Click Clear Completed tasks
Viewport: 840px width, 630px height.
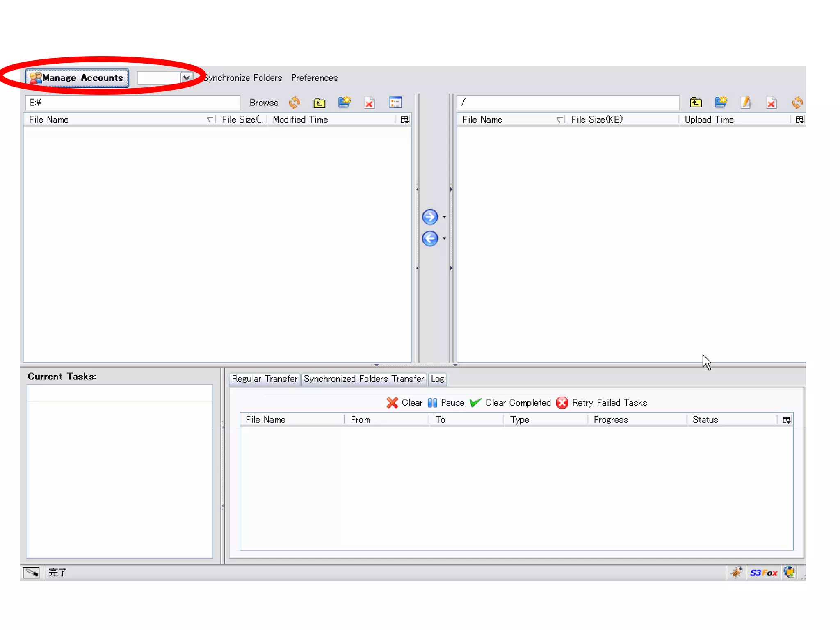point(510,403)
